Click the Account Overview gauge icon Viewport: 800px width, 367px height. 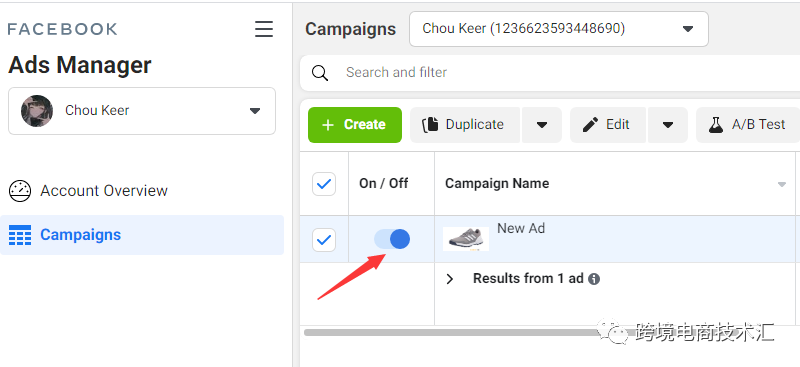click(x=20, y=191)
